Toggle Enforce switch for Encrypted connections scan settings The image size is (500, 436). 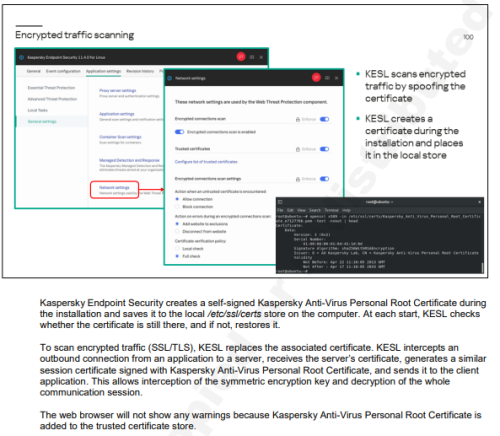[x=324, y=179]
